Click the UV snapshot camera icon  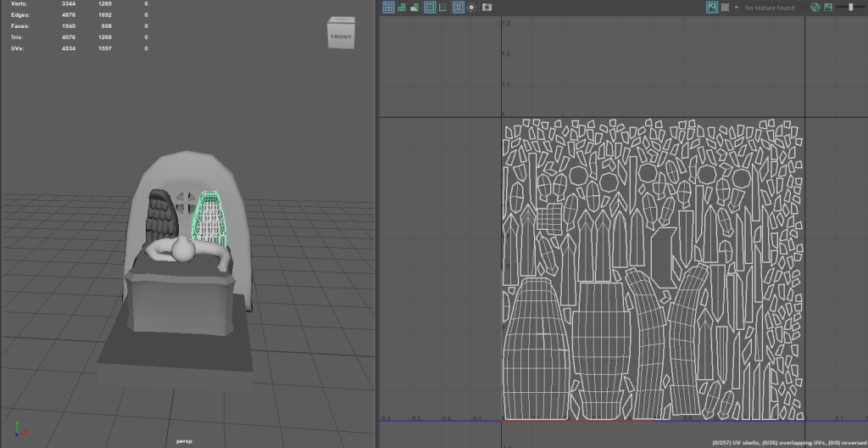(x=487, y=7)
